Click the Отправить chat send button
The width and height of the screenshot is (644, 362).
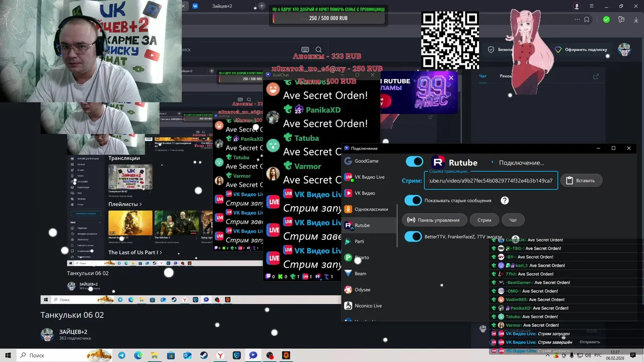(590, 342)
